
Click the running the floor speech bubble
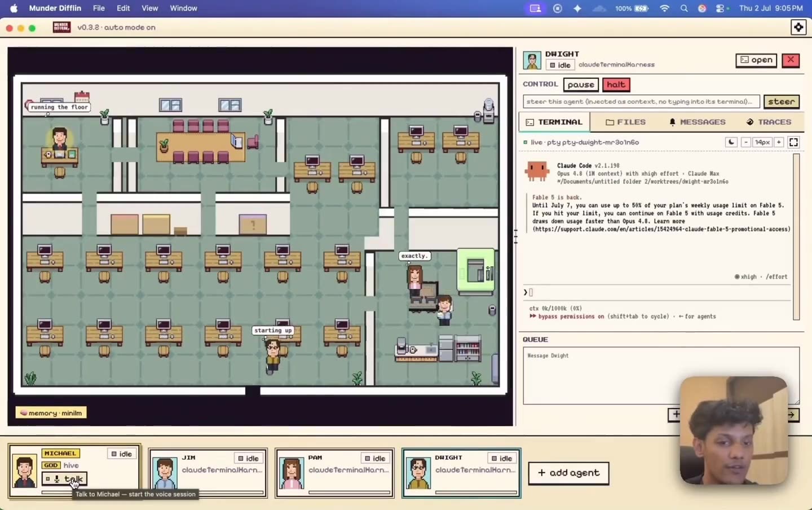coord(59,107)
